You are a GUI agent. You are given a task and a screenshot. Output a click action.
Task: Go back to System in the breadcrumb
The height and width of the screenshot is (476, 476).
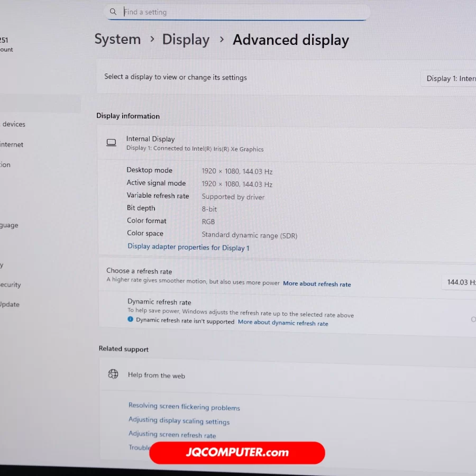(117, 40)
